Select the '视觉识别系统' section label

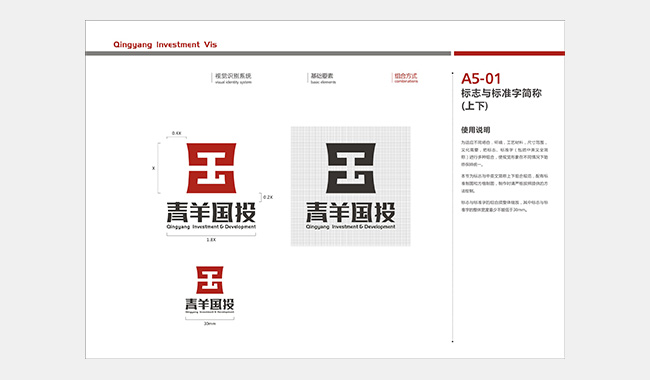233,76
